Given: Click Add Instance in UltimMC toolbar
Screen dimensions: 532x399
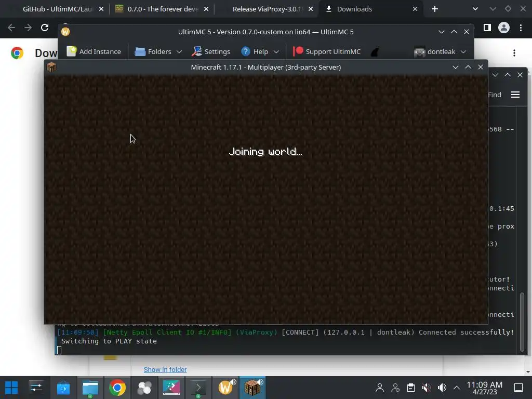Looking at the screenshot, I should point(94,51).
